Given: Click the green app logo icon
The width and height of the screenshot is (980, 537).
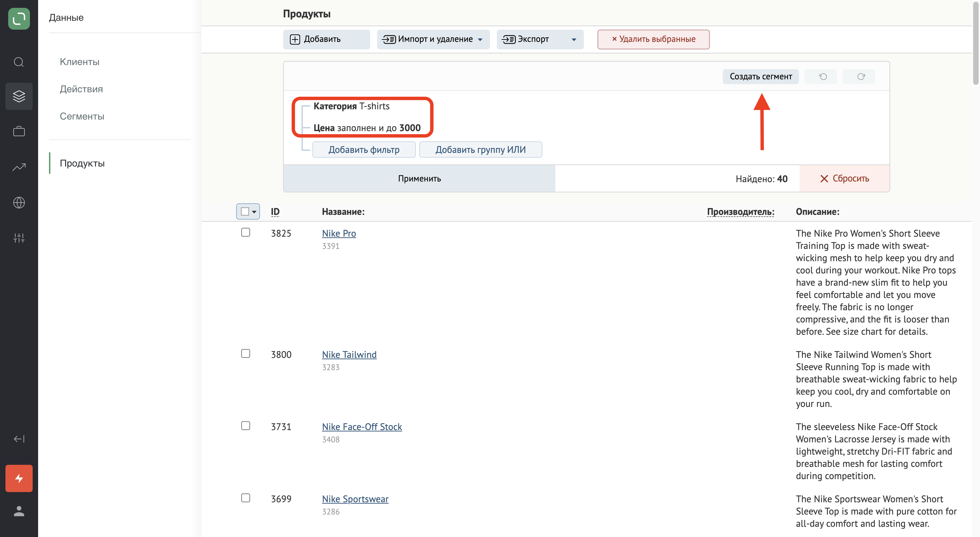Looking at the screenshot, I should pos(19,19).
